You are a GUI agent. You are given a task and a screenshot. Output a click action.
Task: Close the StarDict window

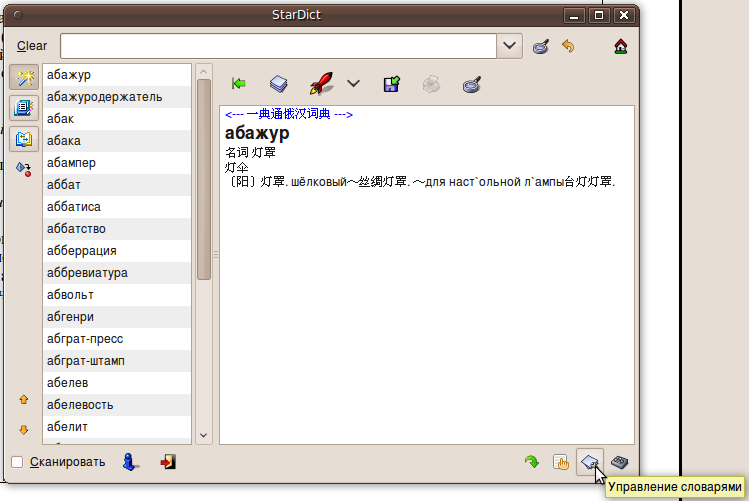click(x=624, y=15)
